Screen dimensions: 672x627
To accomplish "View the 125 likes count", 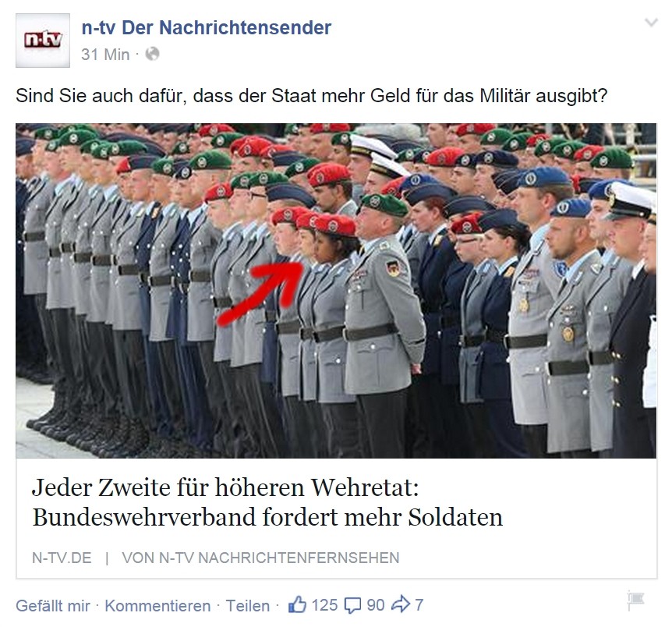I will 324,605.
